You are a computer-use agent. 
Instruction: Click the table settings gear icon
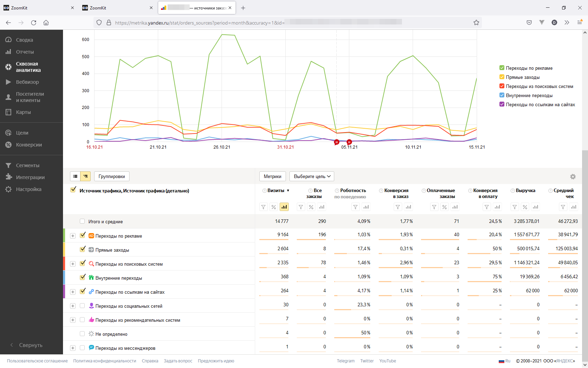[573, 177]
